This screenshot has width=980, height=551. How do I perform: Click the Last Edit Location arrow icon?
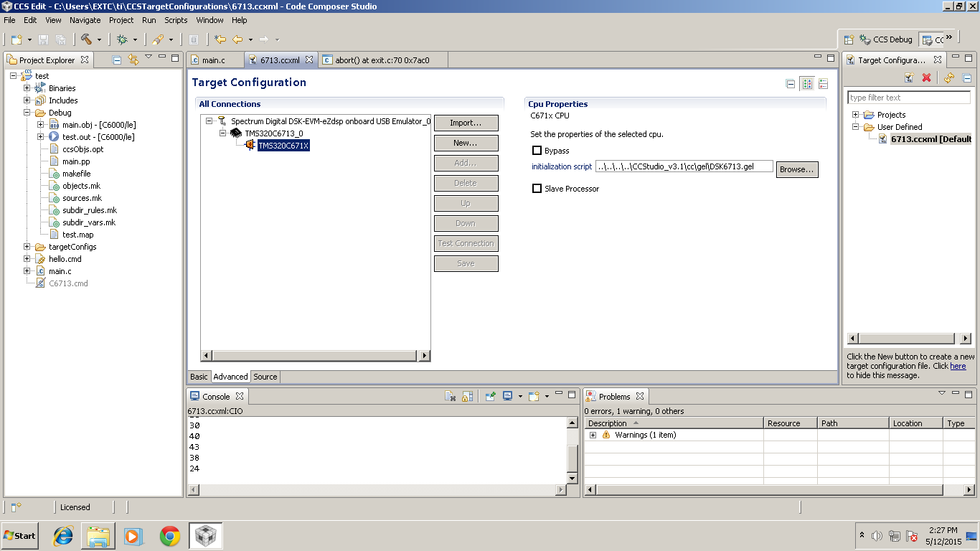tap(220, 39)
